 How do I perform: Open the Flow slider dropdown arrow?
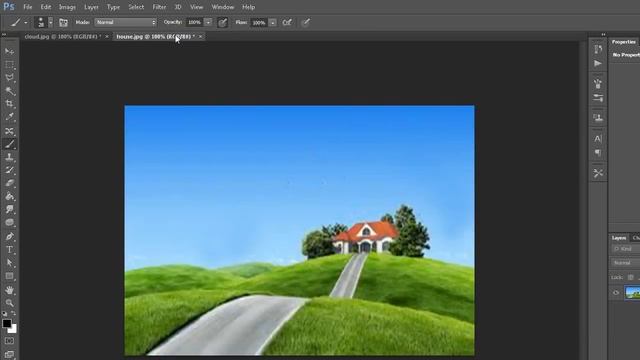tap(273, 23)
